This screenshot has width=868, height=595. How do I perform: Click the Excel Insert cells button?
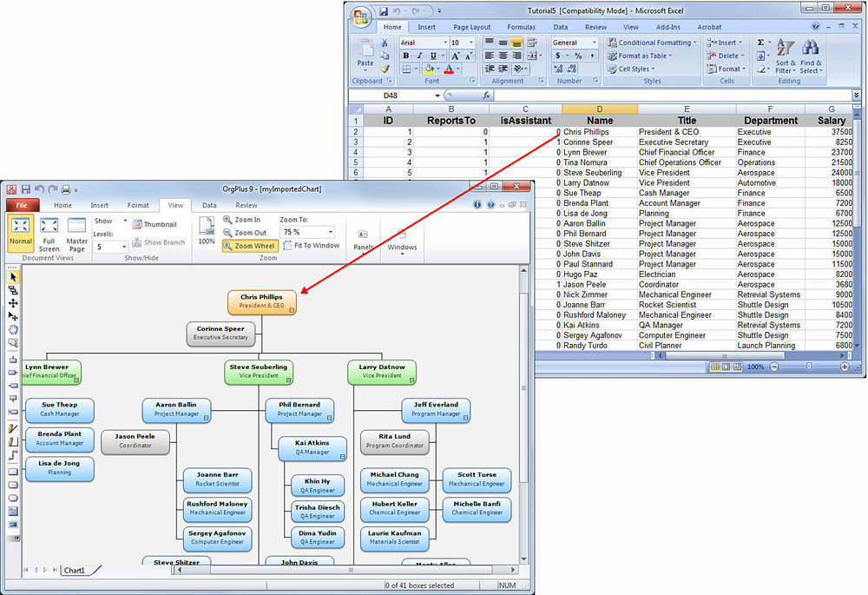(x=725, y=43)
